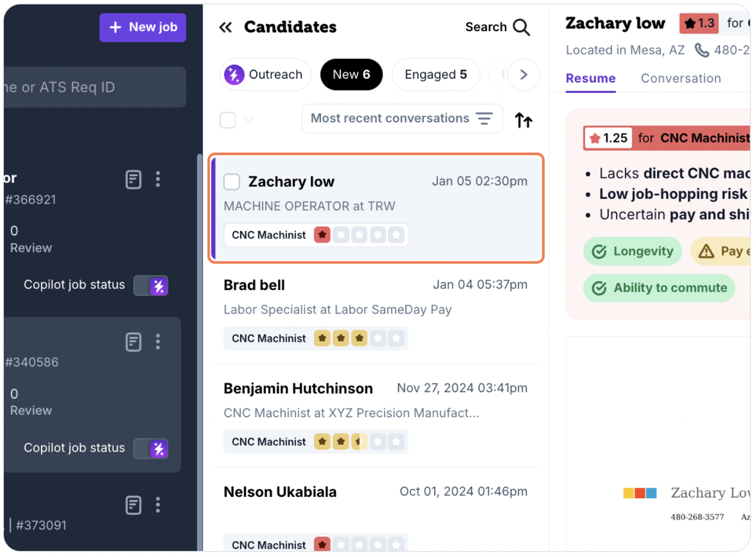The image size is (756, 557).
Task: Open Most recent conversations sort dropdown
Action: (402, 118)
